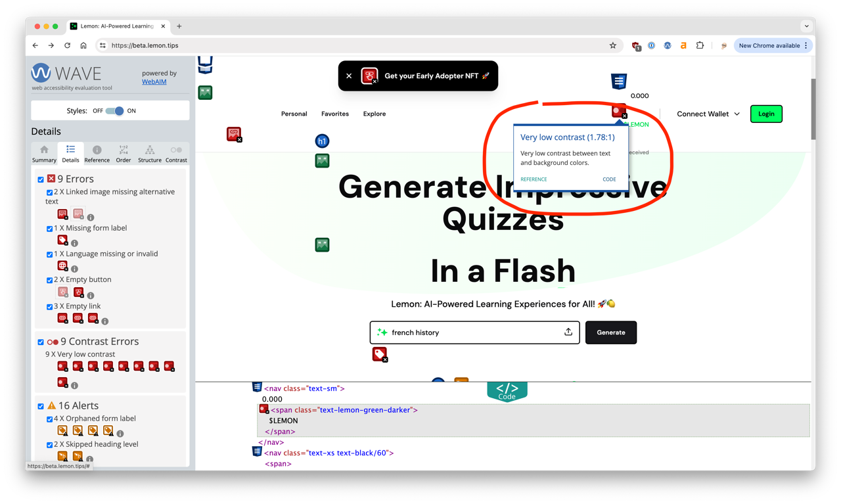The height and width of the screenshot is (504, 841).
Task: Uncheck the 9 Errors checkbox
Action: coord(41,179)
